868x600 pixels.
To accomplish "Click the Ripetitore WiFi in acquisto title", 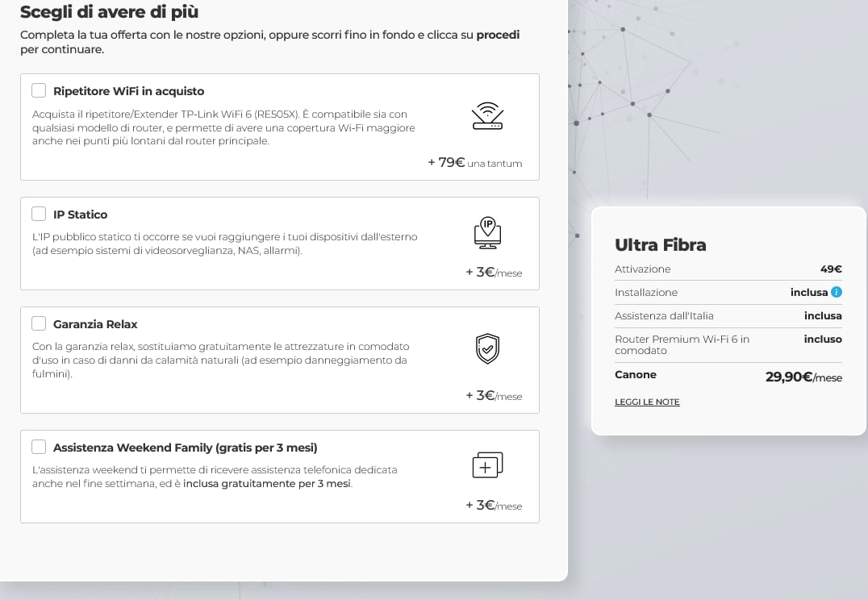I will (x=128, y=91).
